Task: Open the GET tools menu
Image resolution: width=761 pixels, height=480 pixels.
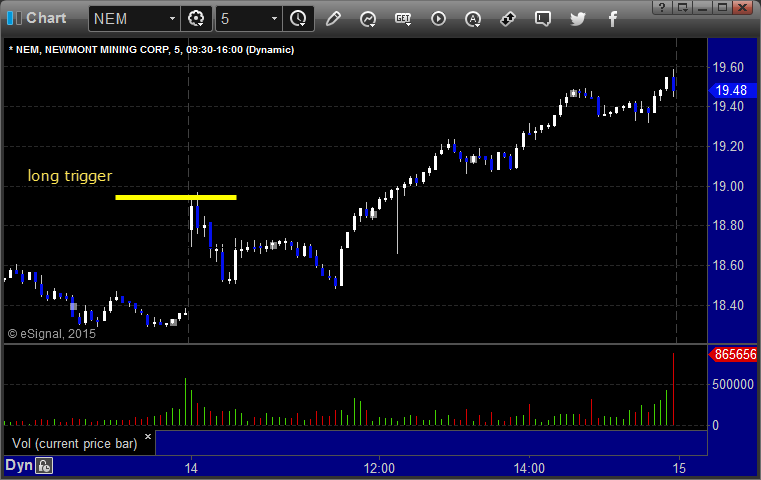Action: pos(403,19)
